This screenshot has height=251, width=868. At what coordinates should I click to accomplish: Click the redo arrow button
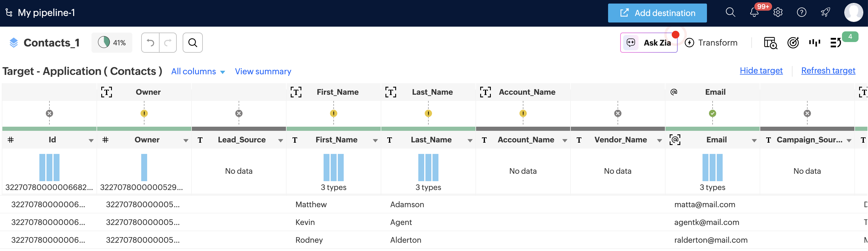tap(168, 43)
